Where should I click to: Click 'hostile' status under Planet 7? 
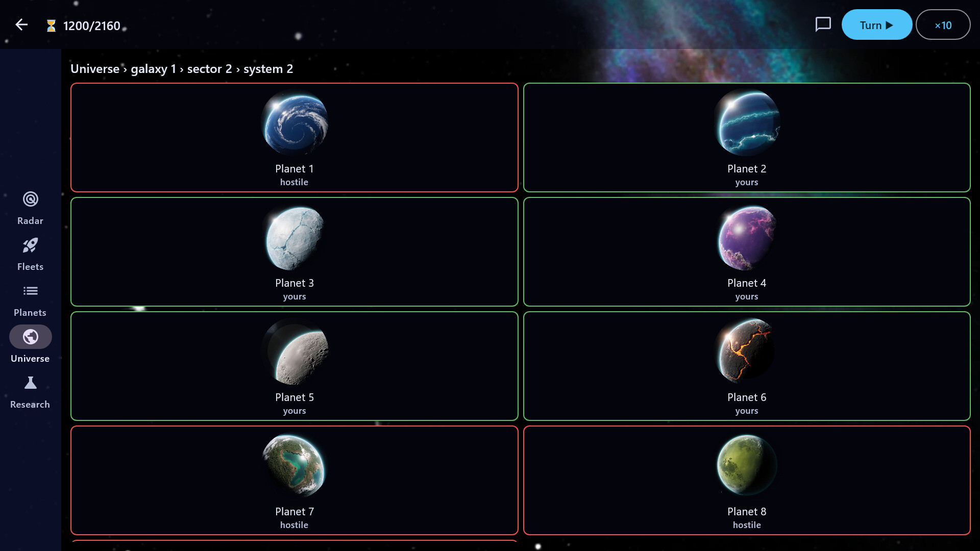click(x=295, y=525)
